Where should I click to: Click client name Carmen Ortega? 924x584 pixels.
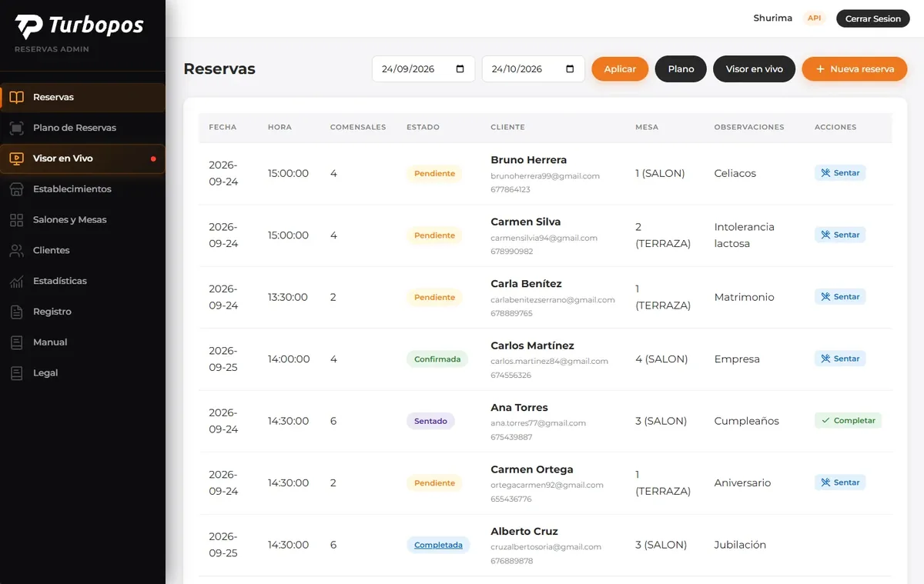tap(532, 469)
